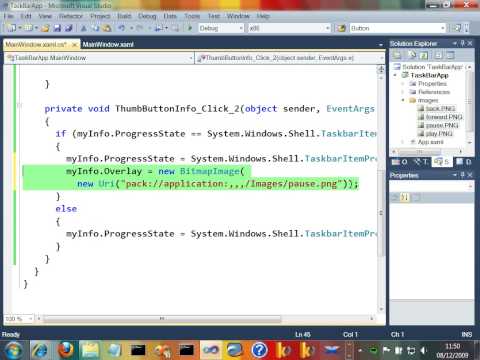The width and height of the screenshot is (480, 360).
Task: Click Show All Files icon in Solution Explorer
Action: [x=412, y=55]
